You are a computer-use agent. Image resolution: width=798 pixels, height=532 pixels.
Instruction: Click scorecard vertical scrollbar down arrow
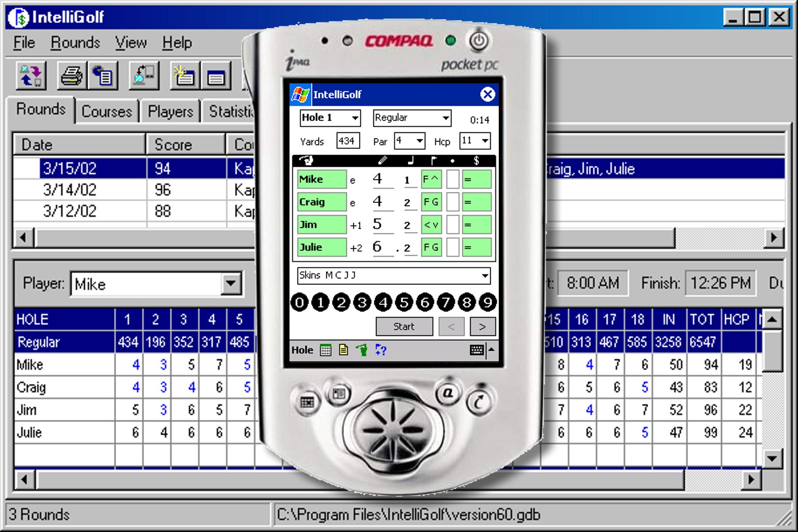(x=772, y=458)
